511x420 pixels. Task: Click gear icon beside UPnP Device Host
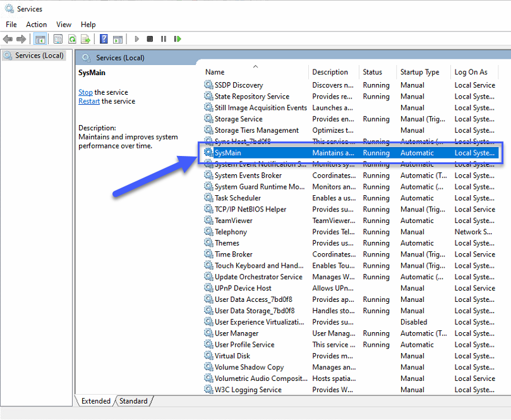click(208, 288)
